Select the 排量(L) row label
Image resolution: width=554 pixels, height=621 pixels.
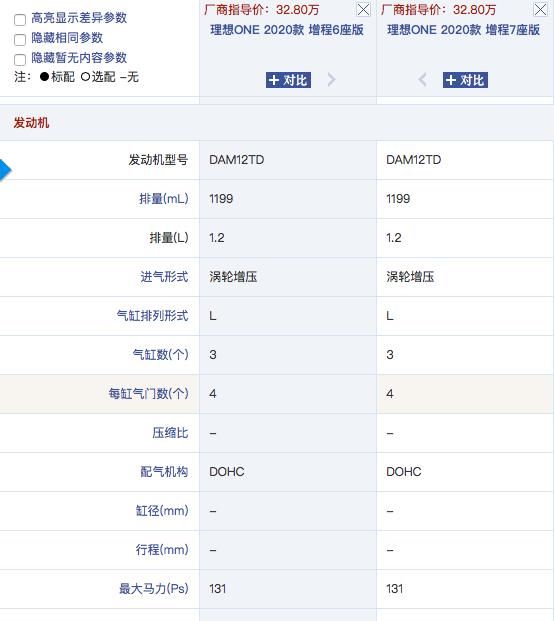169,238
